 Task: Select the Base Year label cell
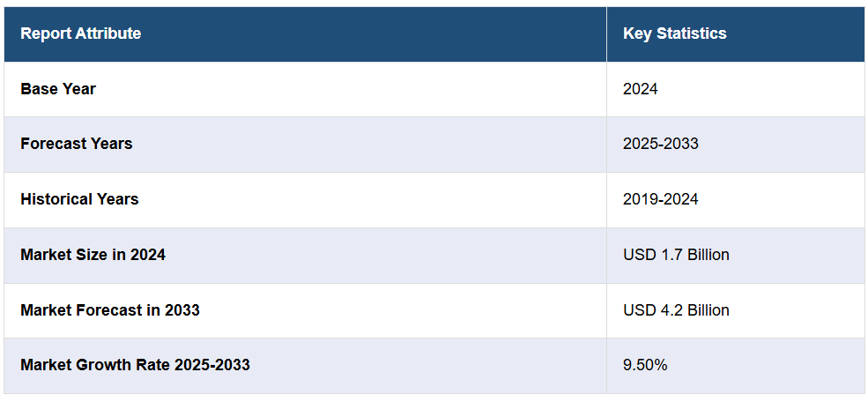[58, 89]
